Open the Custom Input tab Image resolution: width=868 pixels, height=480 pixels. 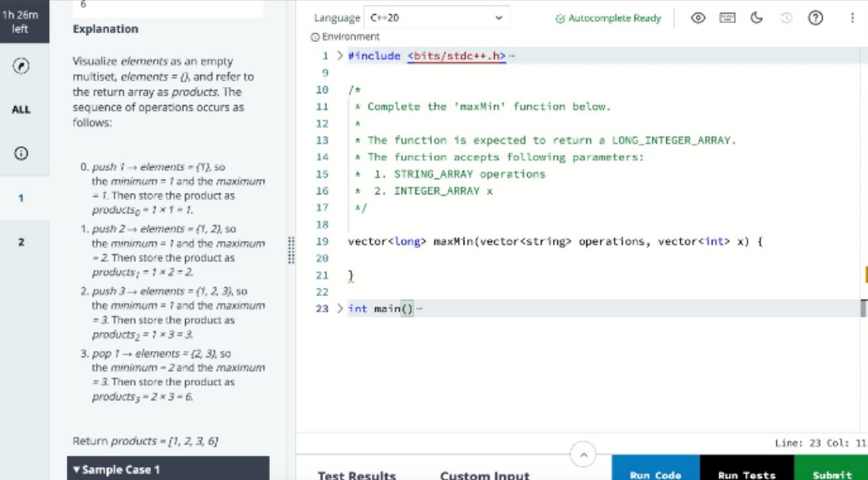tap(484, 475)
